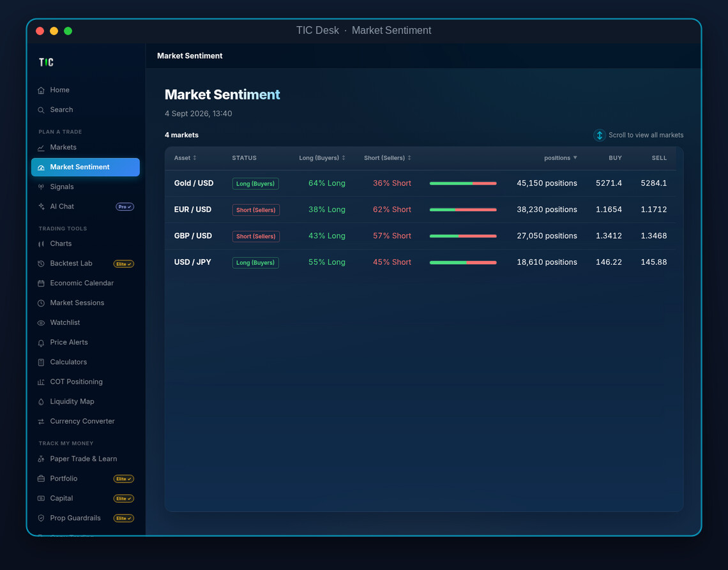Screen dimensions: 728x570
Task: Click the AI Chat sparkle icon
Action: pos(41,207)
